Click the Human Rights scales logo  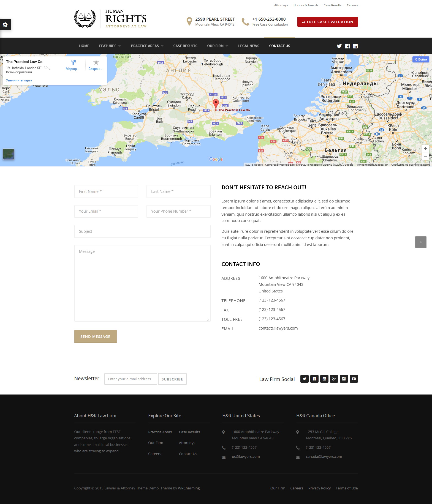tap(85, 19)
